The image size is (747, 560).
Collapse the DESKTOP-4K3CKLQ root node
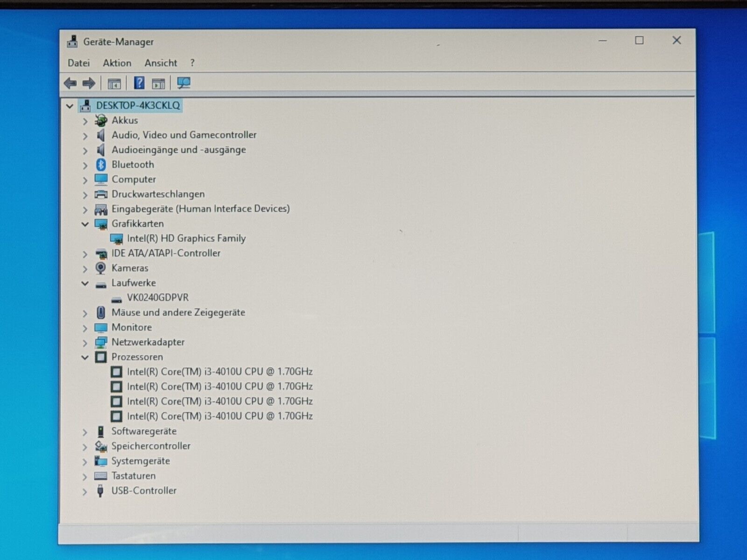click(x=70, y=106)
